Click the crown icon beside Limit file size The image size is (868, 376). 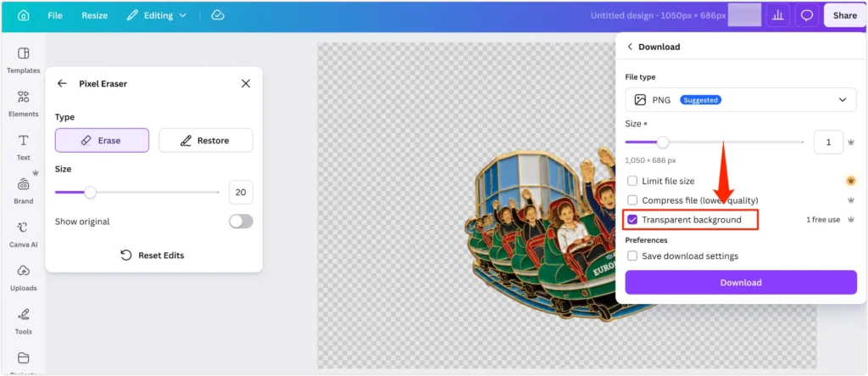click(851, 181)
